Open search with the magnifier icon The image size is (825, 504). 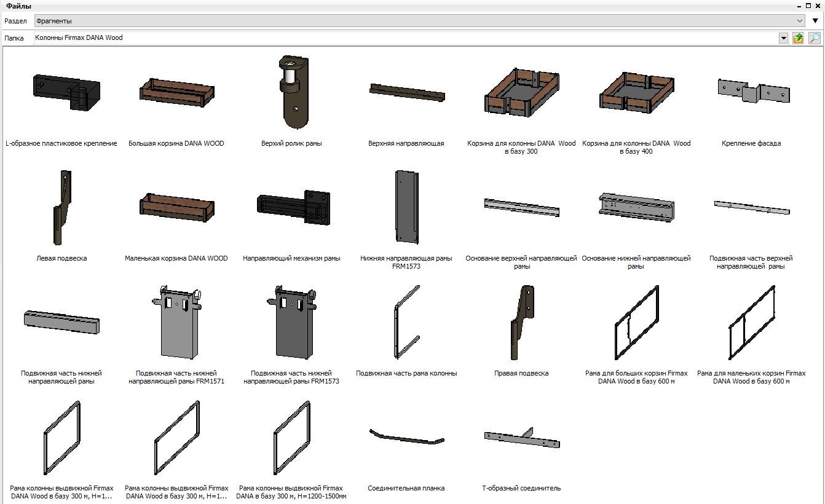tap(814, 38)
